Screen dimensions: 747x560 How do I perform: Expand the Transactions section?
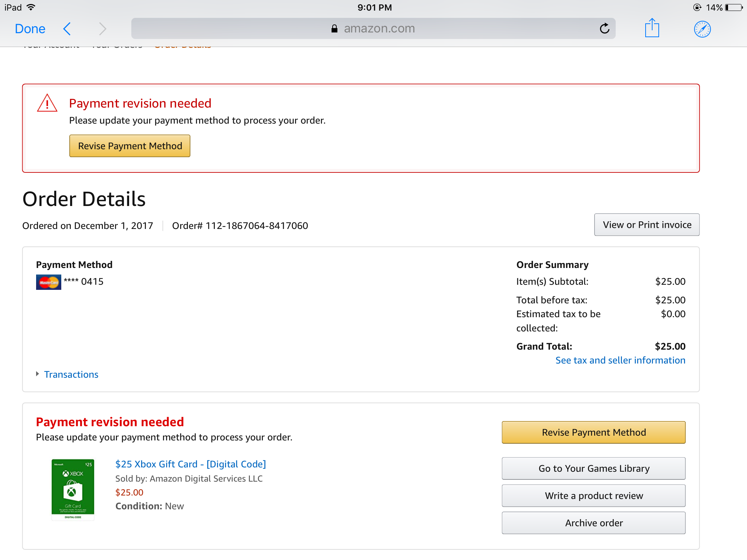click(71, 374)
